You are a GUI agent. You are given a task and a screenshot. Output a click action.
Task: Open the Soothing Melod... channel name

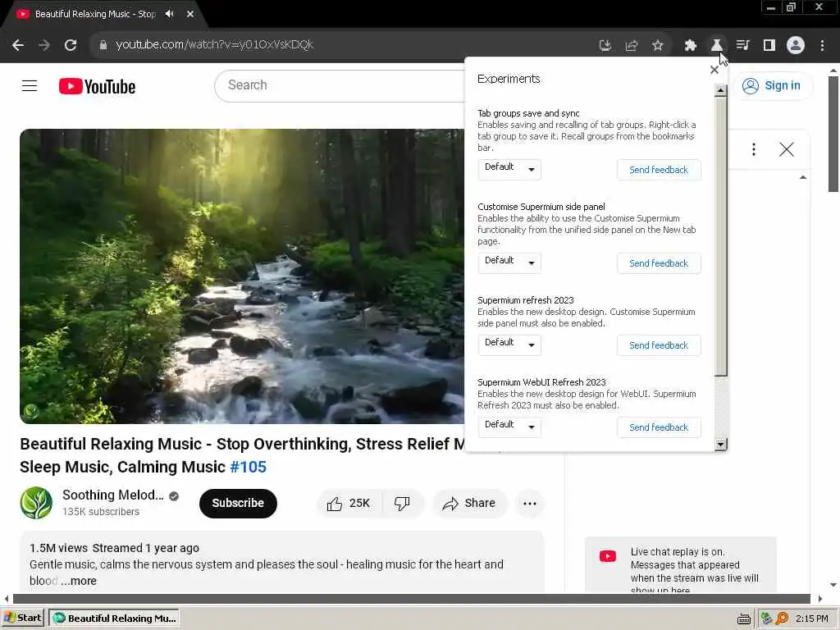(113, 495)
